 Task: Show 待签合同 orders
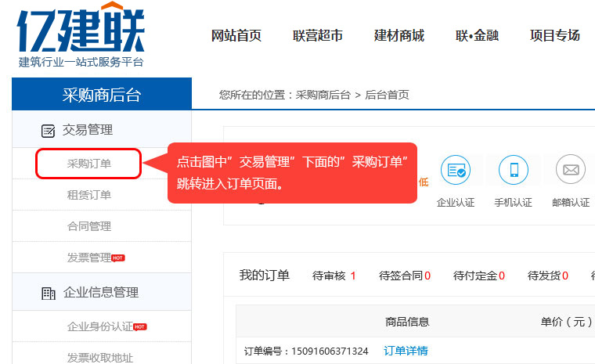pyautogui.click(x=404, y=276)
